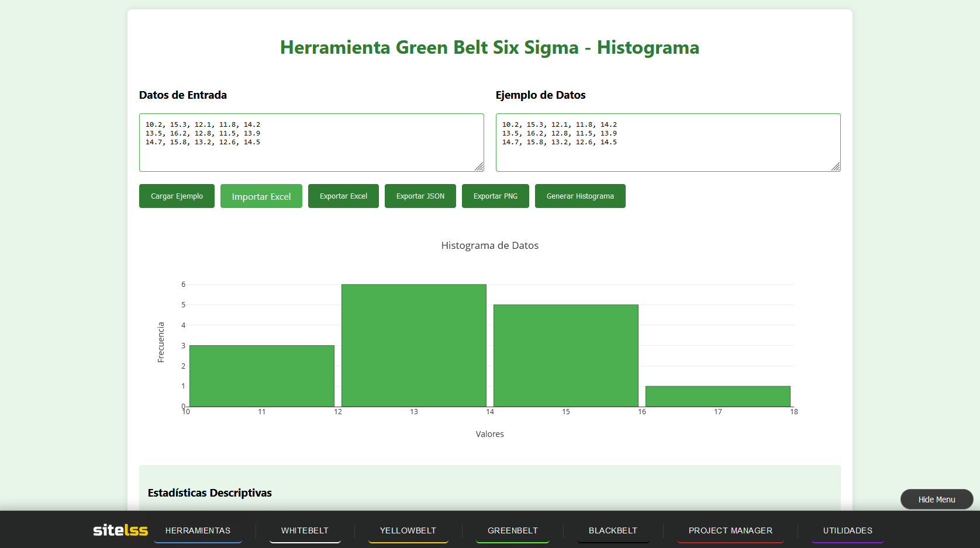Image resolution: width=980 pixels, height=548 pixels.
Task: Click Importar Excel button
Action: pos(261,196)
